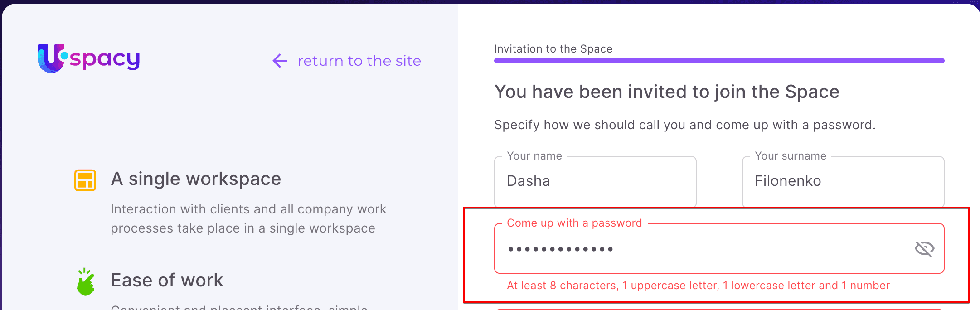
Task: Click the 'Specify how we should call you' text
Action: pos(684,125)
